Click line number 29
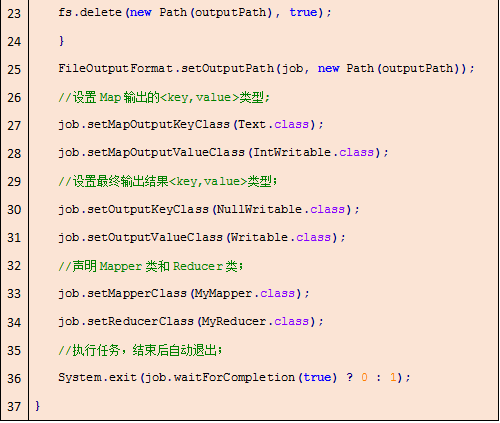Screen dimensions: 500x423 tap(14, 182)
